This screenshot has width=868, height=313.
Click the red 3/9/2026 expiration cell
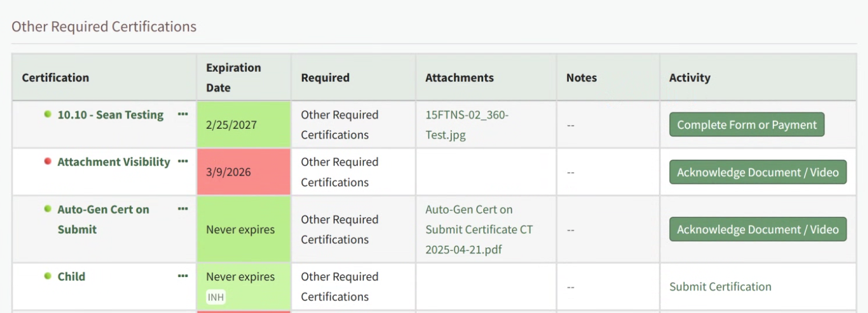pyautogui.click(x=243, y=172)
